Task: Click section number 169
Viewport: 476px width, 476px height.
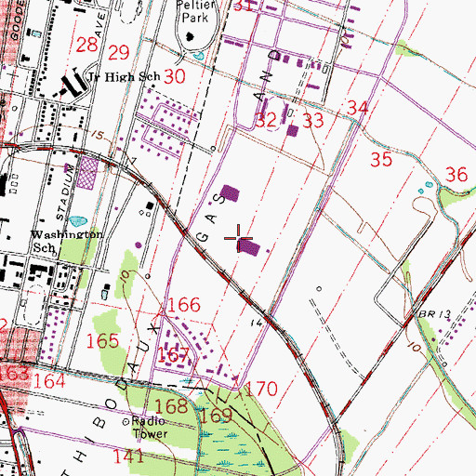Action: (216, 416)
